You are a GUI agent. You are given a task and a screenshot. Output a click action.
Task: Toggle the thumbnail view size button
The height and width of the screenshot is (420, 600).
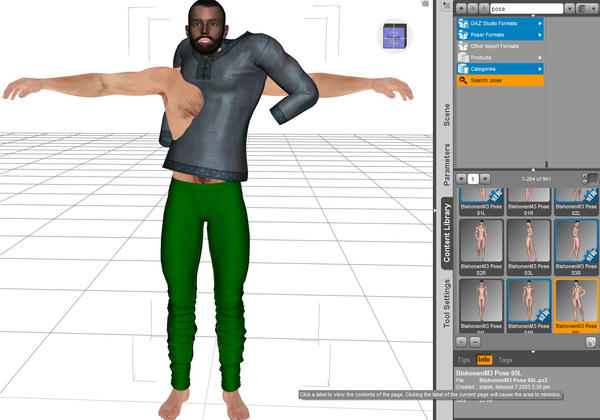[x=593, y=178]
